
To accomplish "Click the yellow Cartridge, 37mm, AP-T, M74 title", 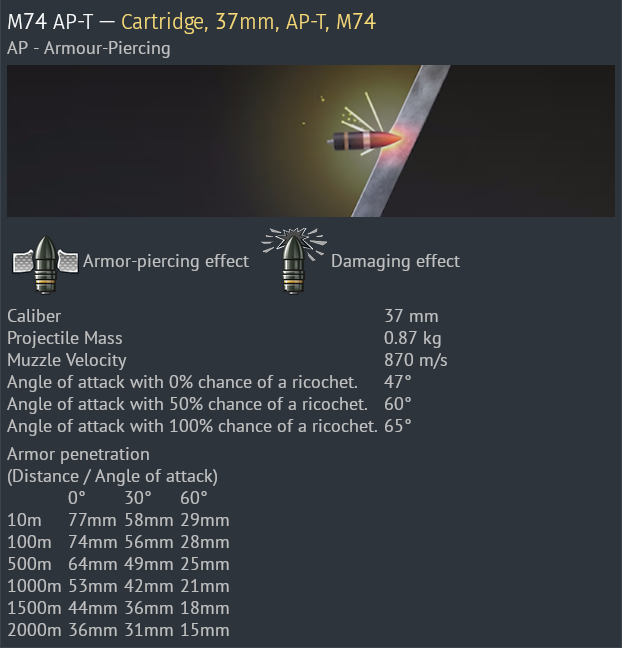I will 248,21.
